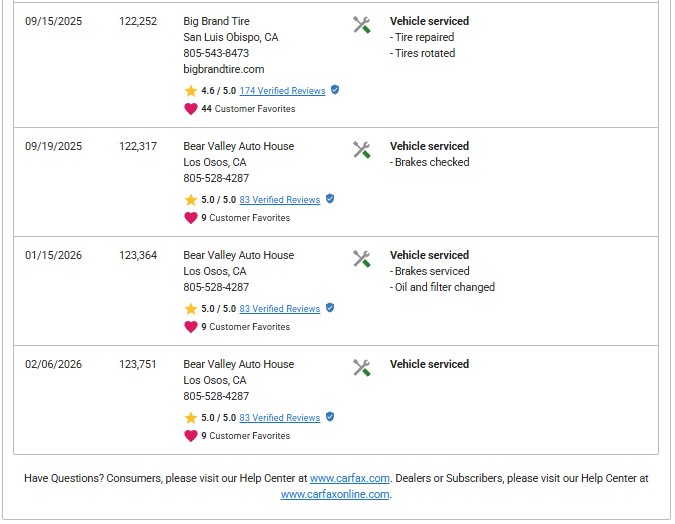Click the verified shield badge next to 174 Verified Reviews
Viewport: 675px width, 524px height.
[x=335, y=90]
